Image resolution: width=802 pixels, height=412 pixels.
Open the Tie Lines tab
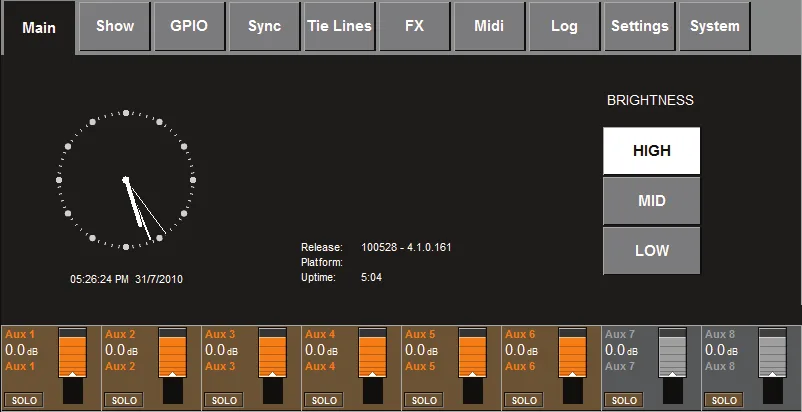tap(340, 26)
